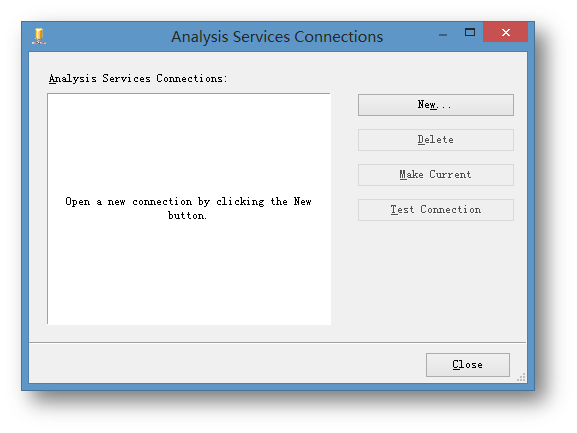Dismiss the dialog using the Close button
The image size is (577, 433).
pos(468,365)
